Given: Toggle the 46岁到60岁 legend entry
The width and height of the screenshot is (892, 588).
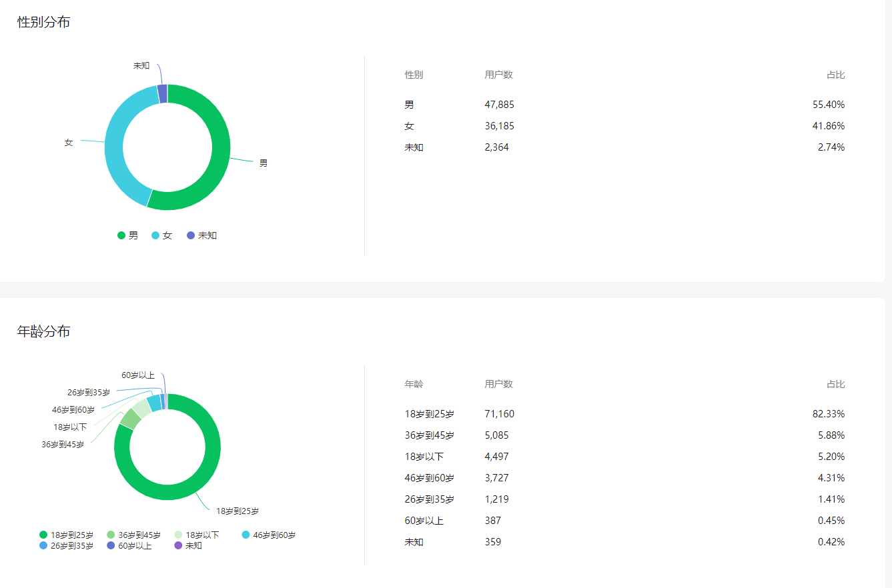Looking at the screenshot, I should [268, 535].
